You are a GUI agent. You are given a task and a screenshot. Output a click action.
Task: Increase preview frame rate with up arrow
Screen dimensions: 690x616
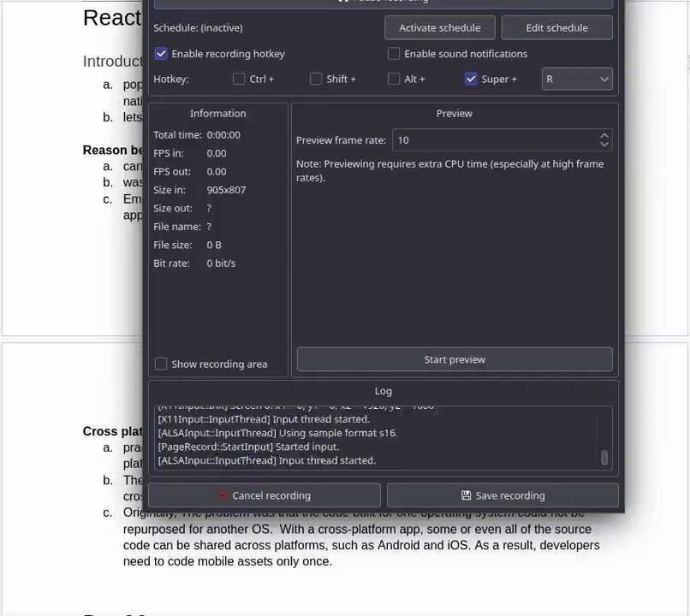(604, 136)
